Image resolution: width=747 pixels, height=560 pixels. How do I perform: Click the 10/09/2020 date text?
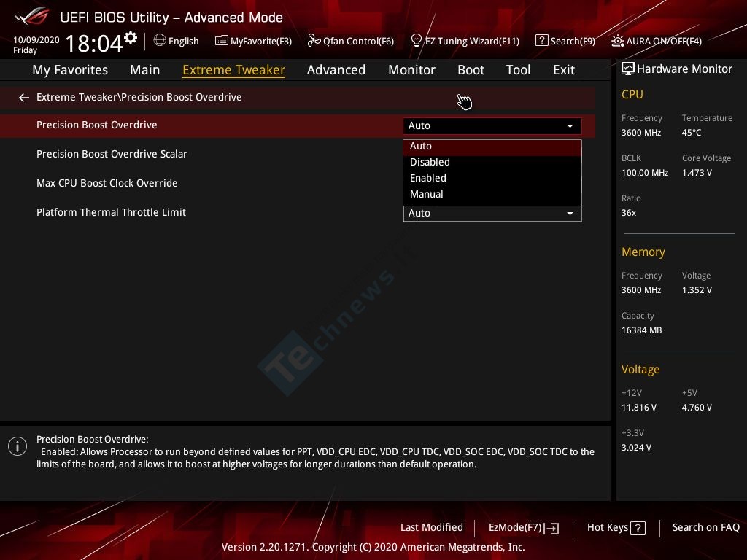pyautogui.click(x=36, y=40)
